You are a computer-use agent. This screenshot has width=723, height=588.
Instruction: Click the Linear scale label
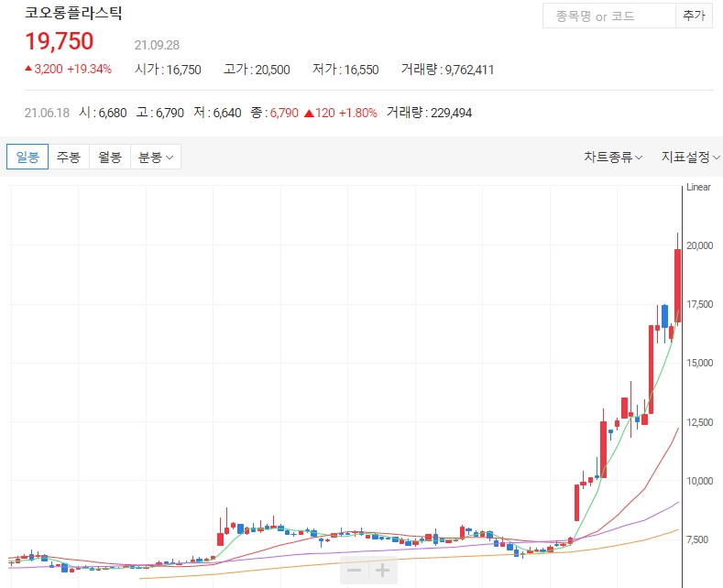tap(698, 187)
